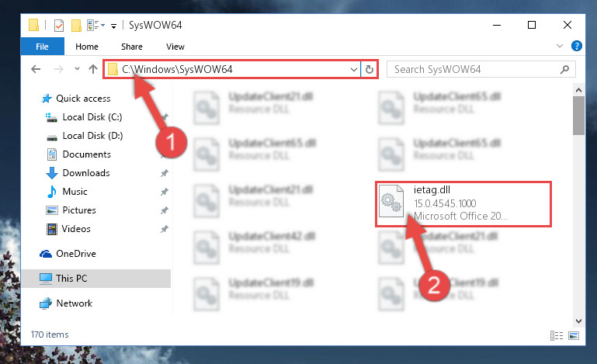Toggle the pin next to Videos
Viewport: 597px width, 364px height.
[x=164, y=229]
